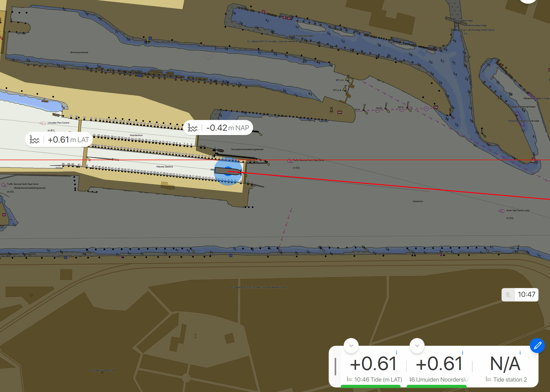The image size is (550, 392).
Task: Open info for Tide (m LAT) tile
Action: coord(397,353)
